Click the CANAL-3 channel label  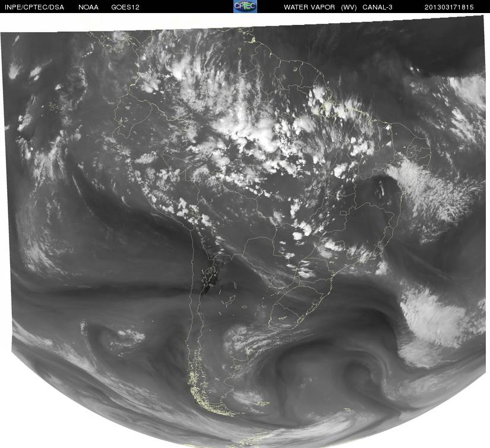coord(377,7)
